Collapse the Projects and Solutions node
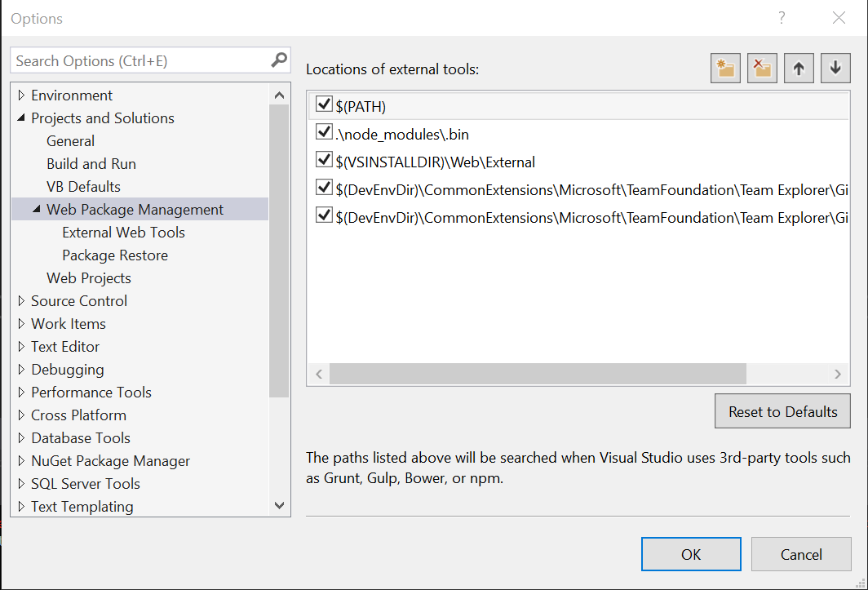 [x=21, y=118]
